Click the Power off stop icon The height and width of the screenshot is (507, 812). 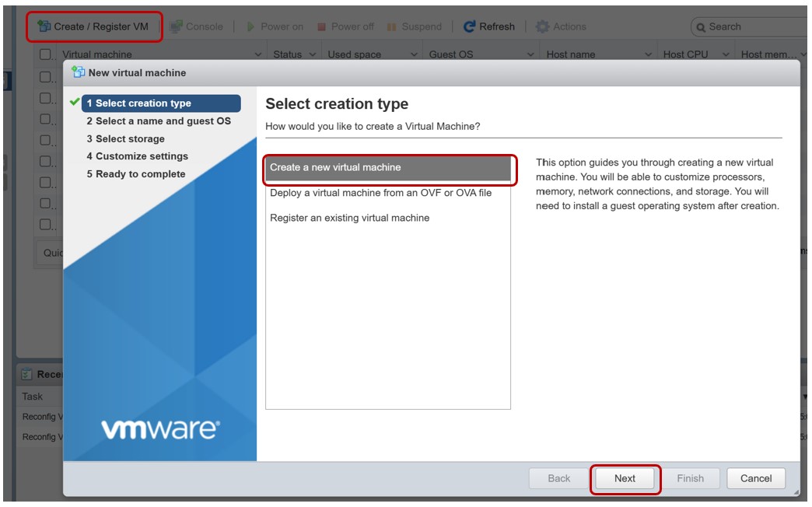pos(321,26)
